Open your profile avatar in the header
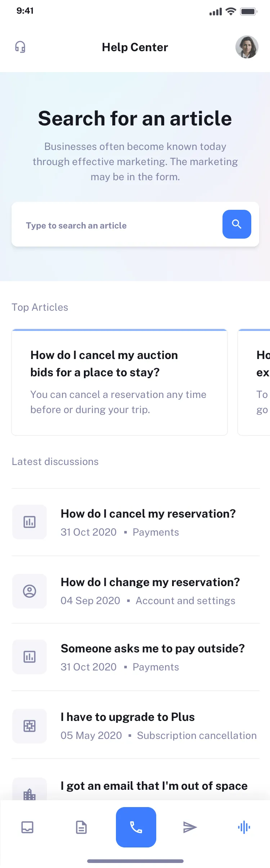This screenshot has width=270, height=868. click(247, 46)
